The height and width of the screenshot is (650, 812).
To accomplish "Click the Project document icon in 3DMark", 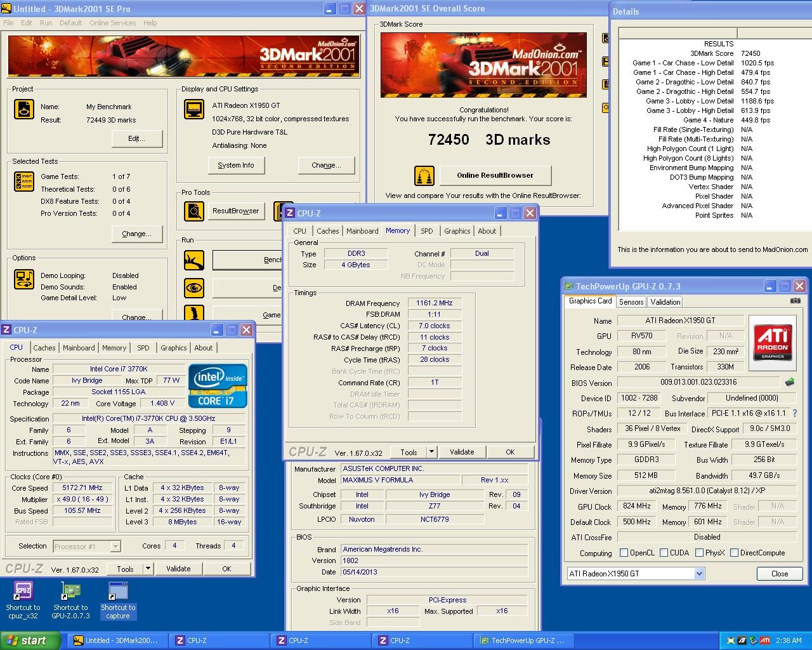I will point(24,109).
